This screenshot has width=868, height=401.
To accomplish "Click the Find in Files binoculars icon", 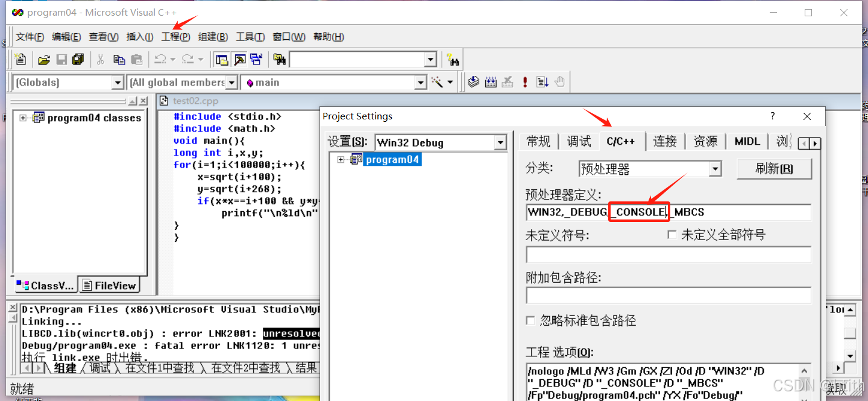I will pos(279,59).
